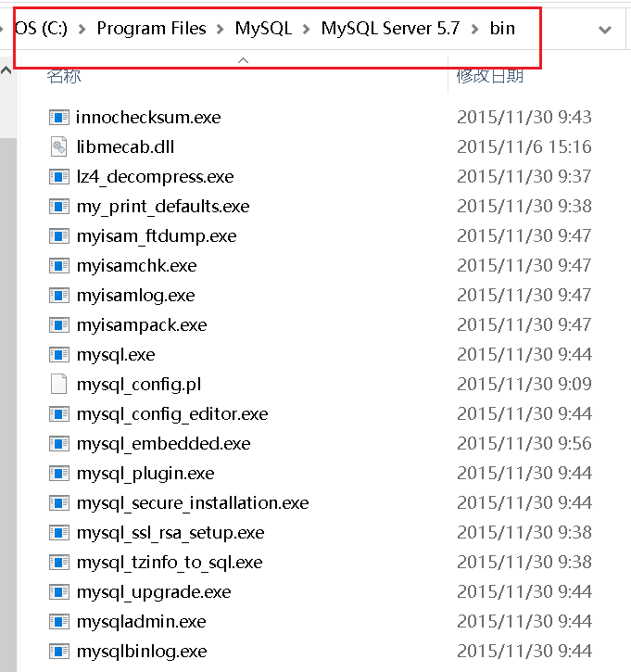This screenshot has width=631, height=672.
Task: Click the mysql_secure_installation.exe file icon
Action: (x=59, y=503)
